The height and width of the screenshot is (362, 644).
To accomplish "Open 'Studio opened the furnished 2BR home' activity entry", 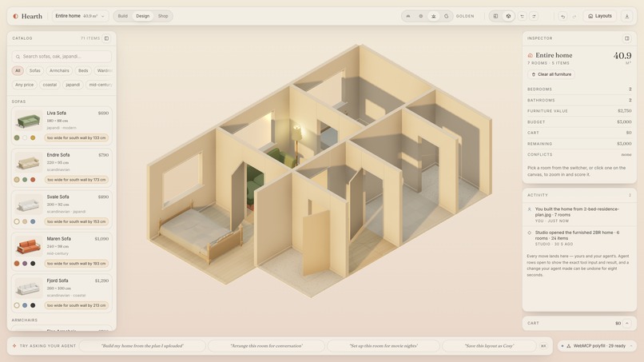I will click(x=579, y=238).
